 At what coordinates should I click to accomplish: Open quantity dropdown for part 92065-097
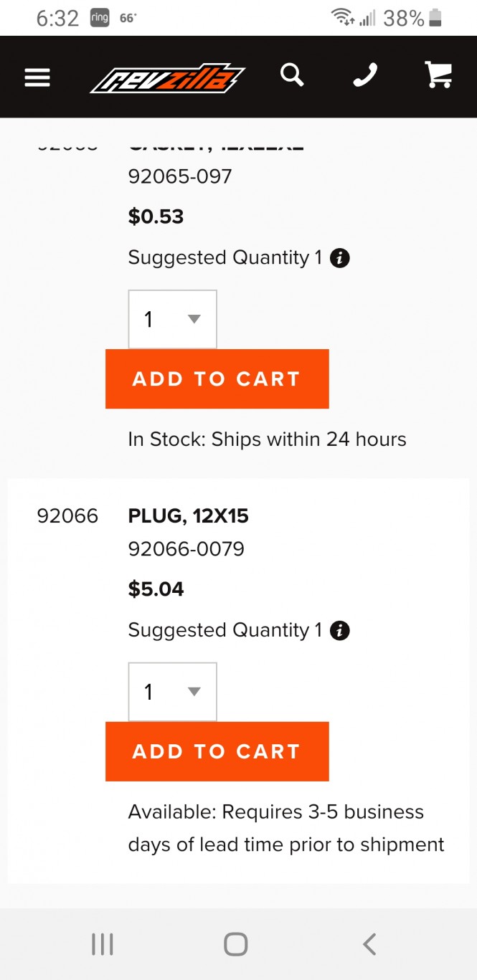tap(172, 319)
